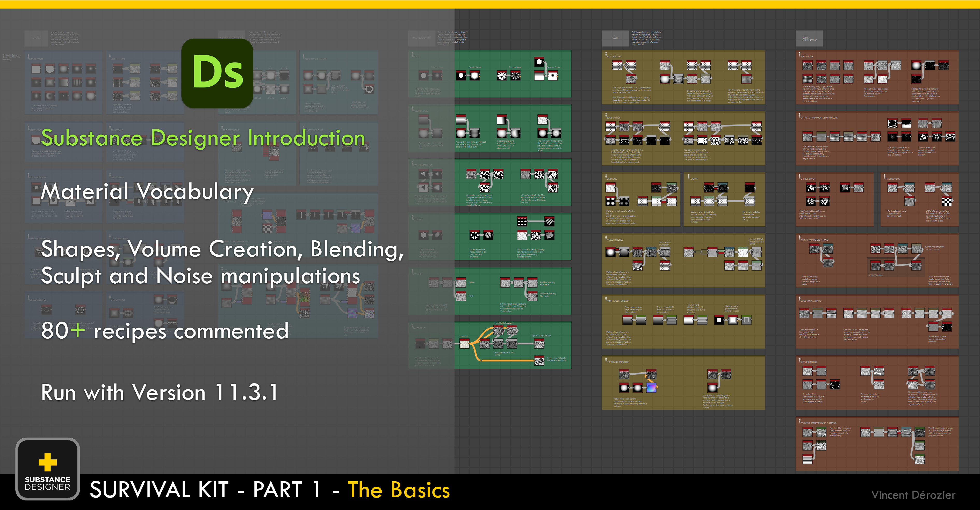Click the Inflate node label

[x=471, y=282]
